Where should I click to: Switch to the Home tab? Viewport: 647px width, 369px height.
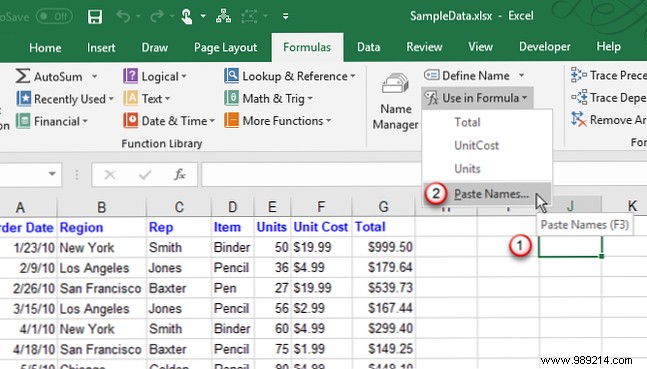(x=45, y=47)
